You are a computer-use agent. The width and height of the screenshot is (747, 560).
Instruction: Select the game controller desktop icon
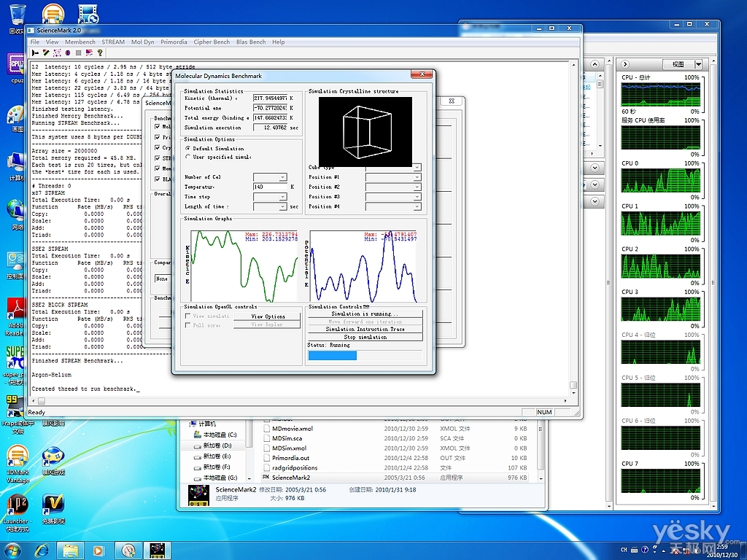pyautogui.click(x=53, y=460)
